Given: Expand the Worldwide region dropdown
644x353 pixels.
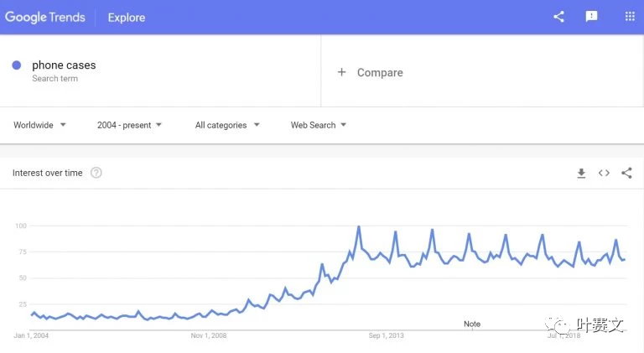Looking at the screenshot, I should 39,125.
